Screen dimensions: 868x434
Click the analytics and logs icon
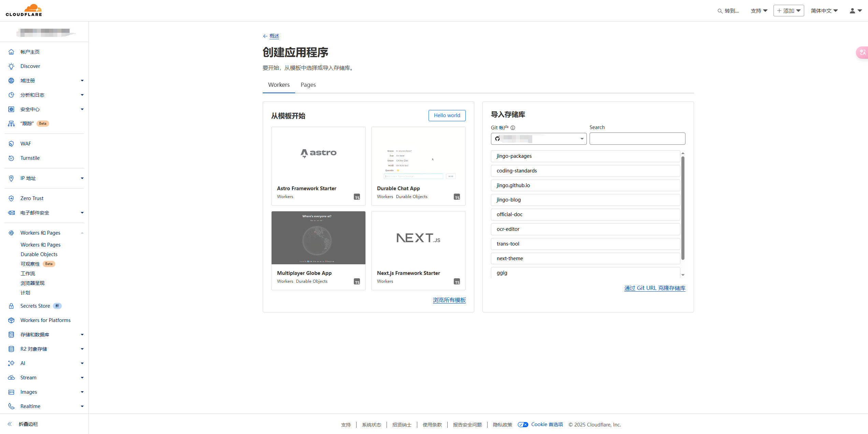(11, 95)
